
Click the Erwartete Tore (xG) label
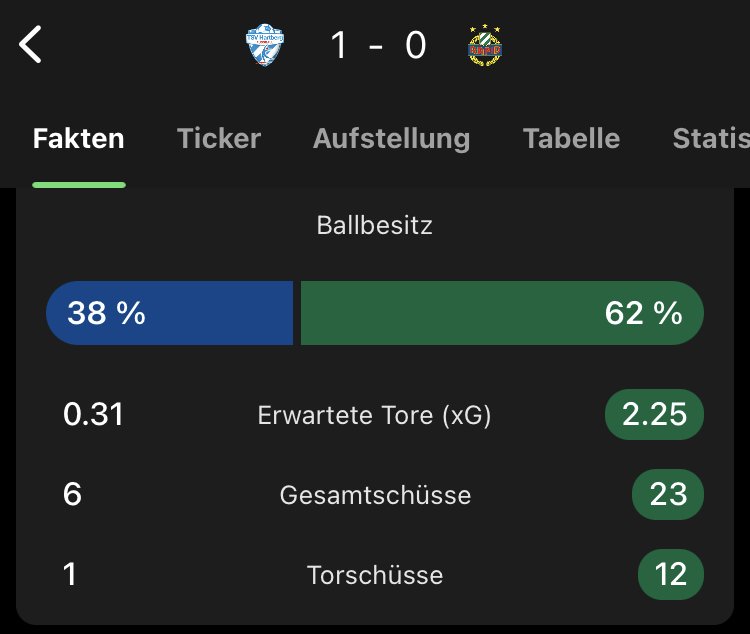375,415
